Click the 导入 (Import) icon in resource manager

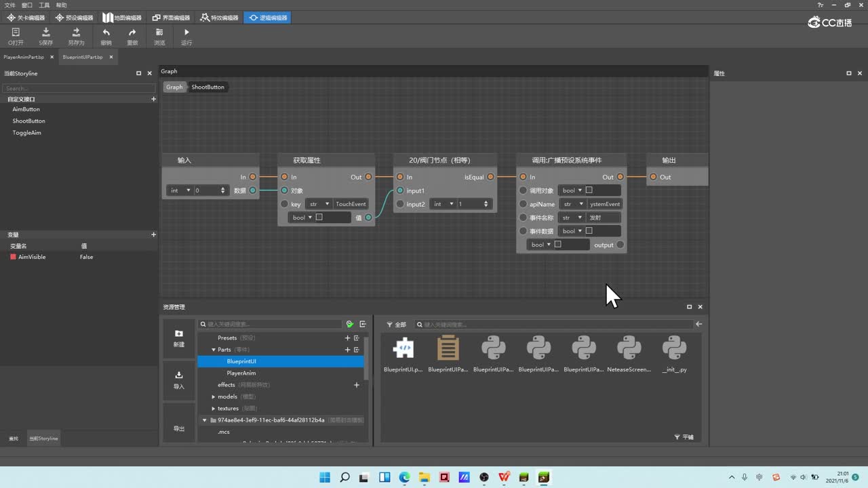tap(179, 375)
